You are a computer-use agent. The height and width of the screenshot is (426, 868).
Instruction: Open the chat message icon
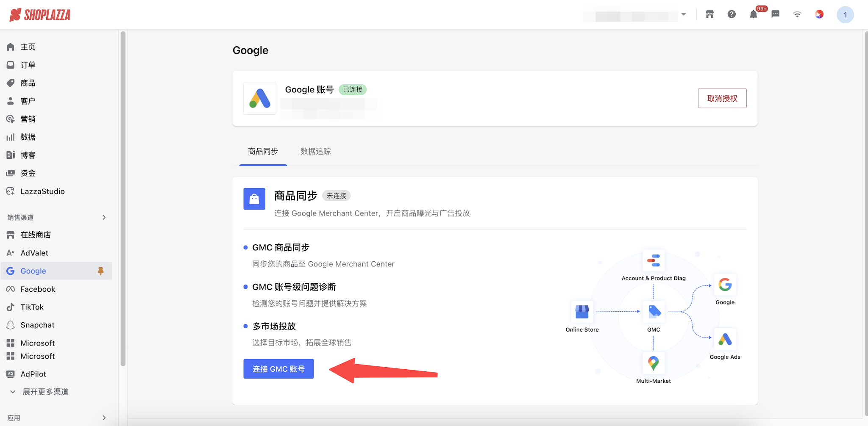(776, 14)
